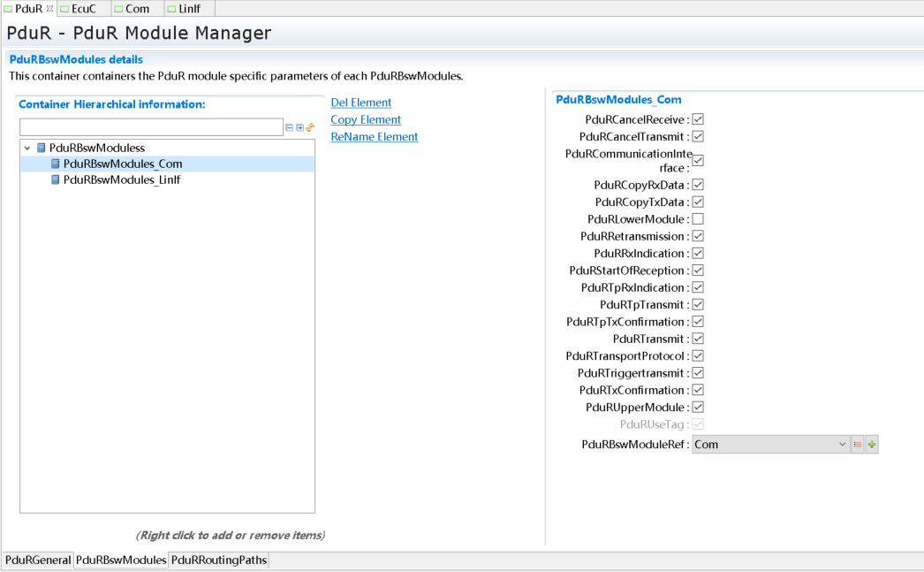Click the expand all tree icon
This screenshot has height=572, width=924.
[300, 128]
